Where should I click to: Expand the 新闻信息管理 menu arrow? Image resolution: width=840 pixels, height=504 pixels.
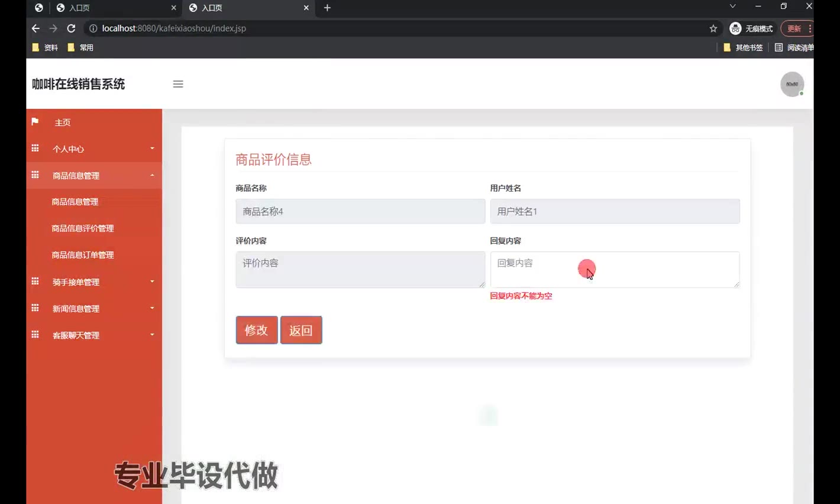(x=152, y=308)
